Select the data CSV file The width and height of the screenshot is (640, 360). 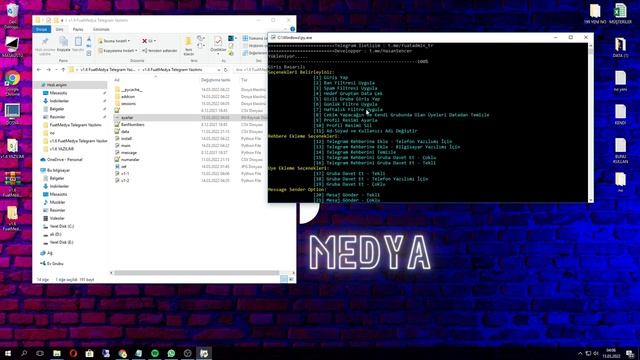(x=125, y=131)
